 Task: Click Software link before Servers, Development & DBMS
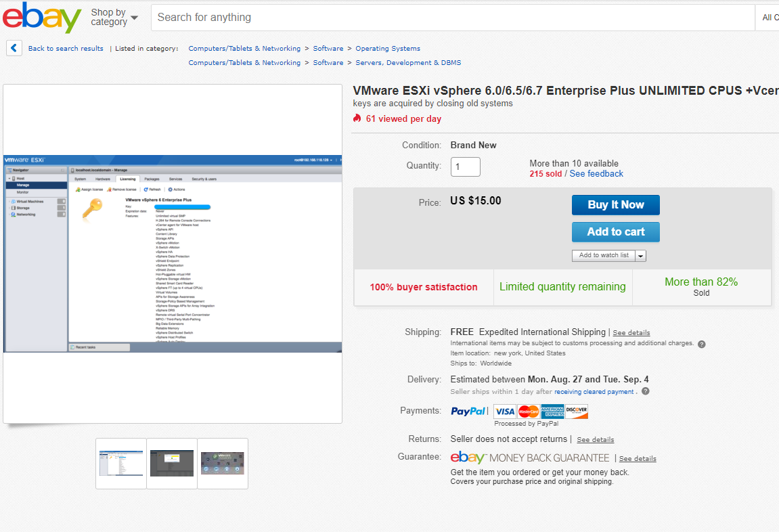(328, 62)
